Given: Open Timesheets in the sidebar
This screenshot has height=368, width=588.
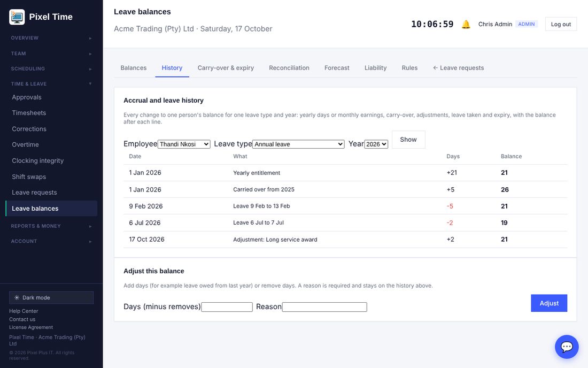Looking at the screenshot, I should [51, 113].
